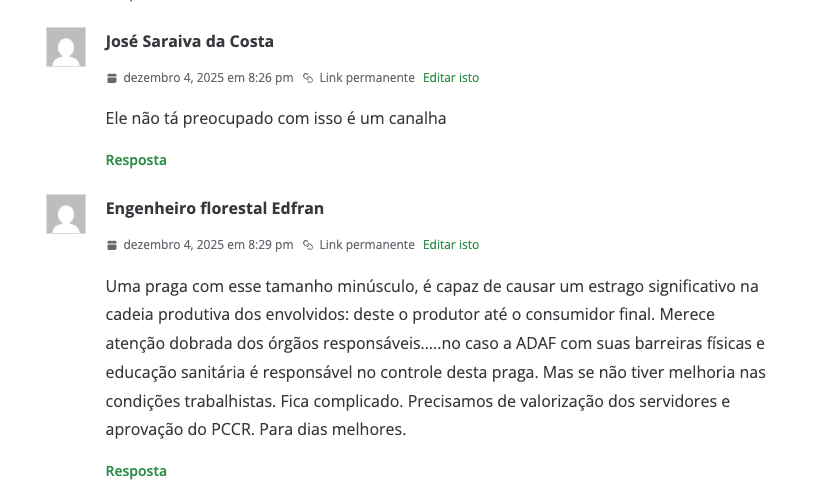The image size is (813, 494).
Task: Click the calendar icon beside the 8:29 pm date
Action: [112, 245]
